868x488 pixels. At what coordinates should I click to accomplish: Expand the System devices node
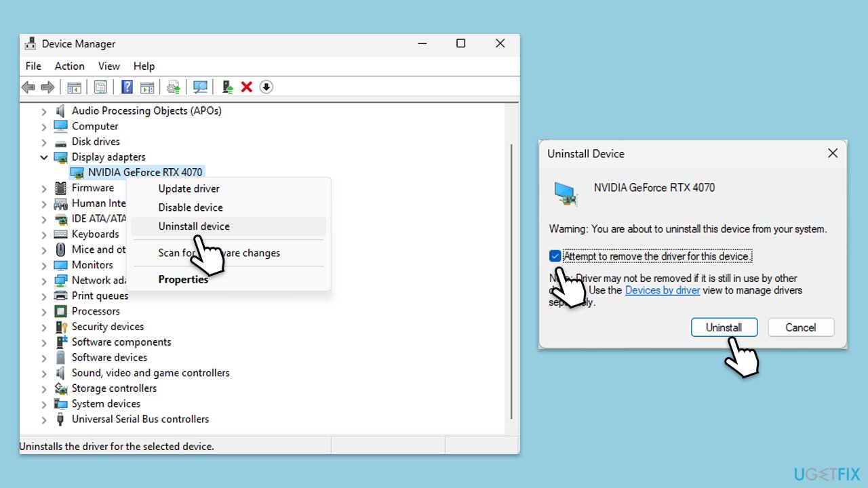(44, 404)
